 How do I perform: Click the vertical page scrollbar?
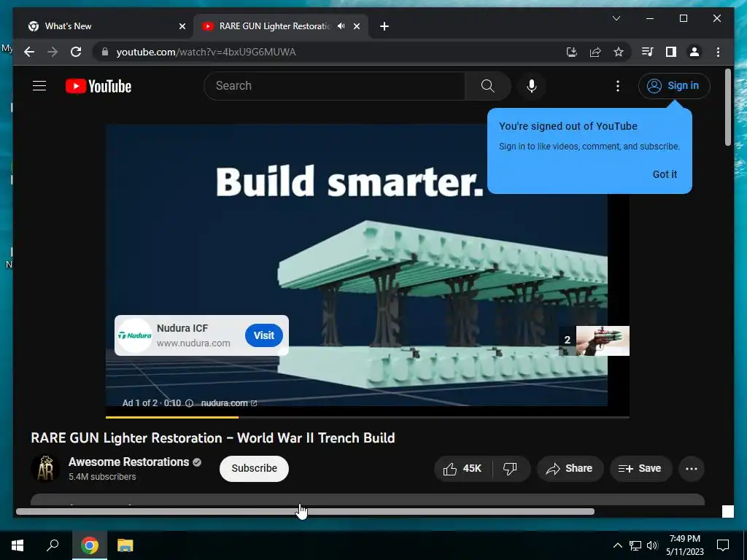click(727, 107)
